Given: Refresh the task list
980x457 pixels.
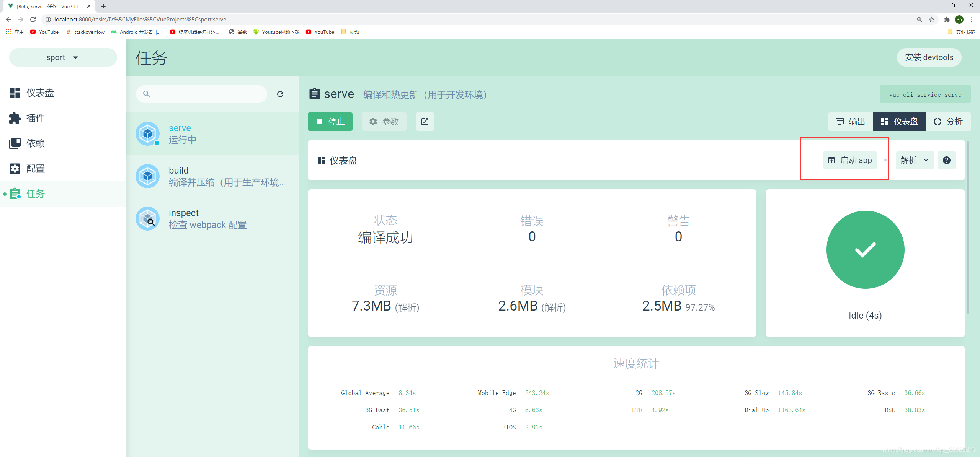Looking at the screenshot, I should [281, 94].
